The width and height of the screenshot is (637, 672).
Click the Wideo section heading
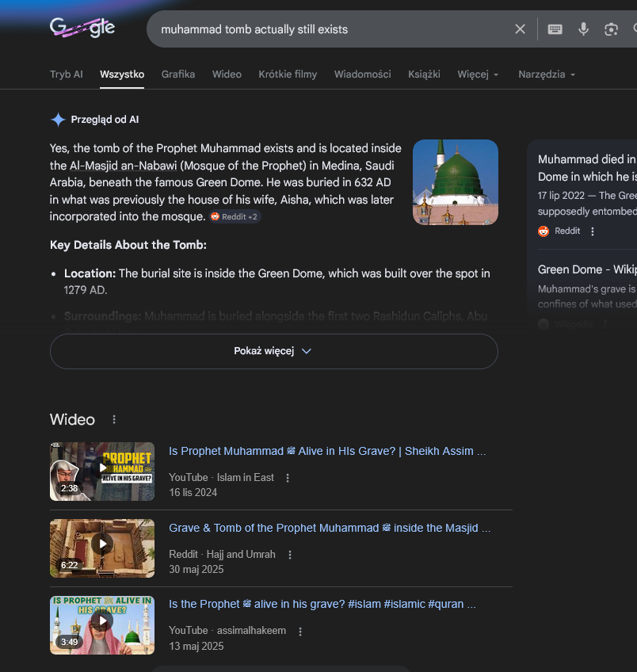click(x=72, y=419)
